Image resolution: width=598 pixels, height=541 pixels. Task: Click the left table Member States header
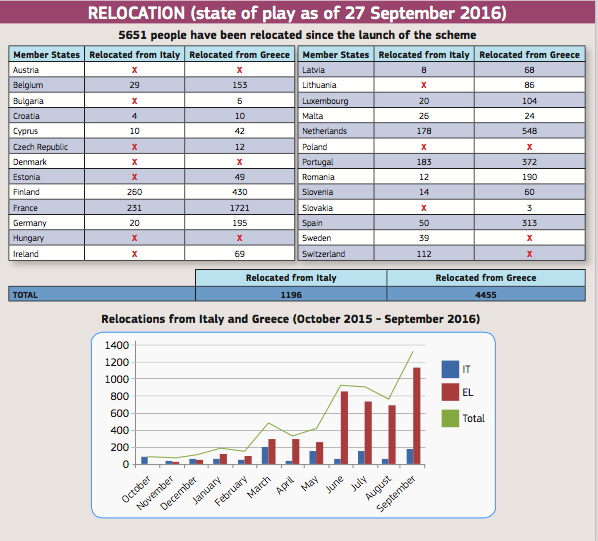click(x=47, y=55)
